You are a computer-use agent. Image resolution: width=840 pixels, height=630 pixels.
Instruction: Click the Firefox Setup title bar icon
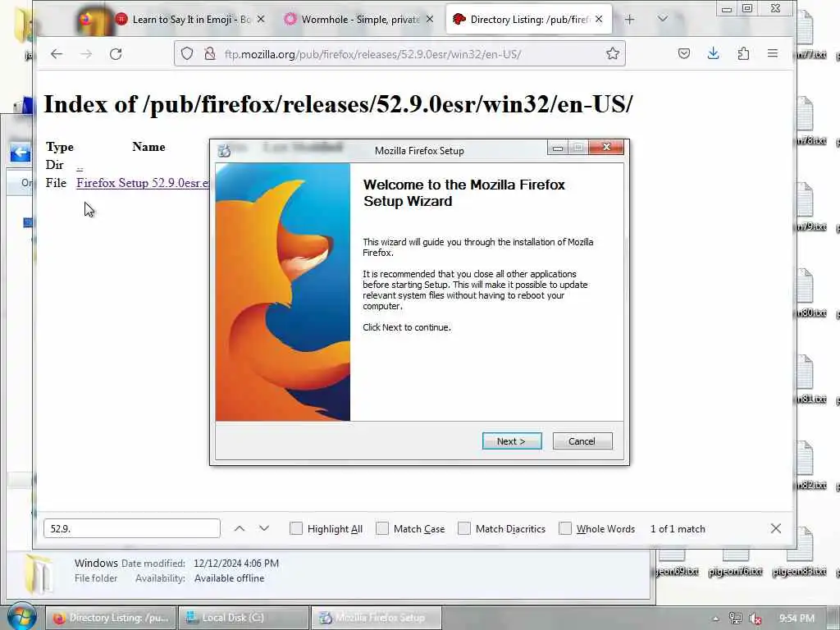coord(225,151)
